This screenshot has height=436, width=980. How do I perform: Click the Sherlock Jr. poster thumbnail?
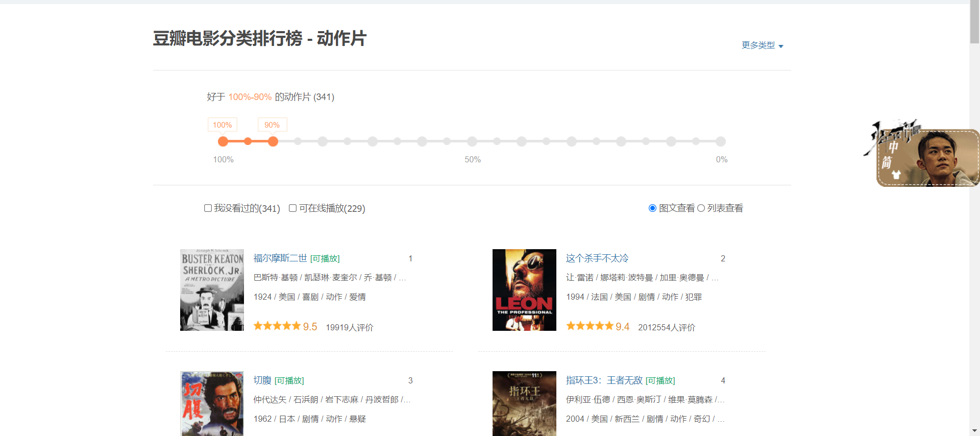point(212,290)
